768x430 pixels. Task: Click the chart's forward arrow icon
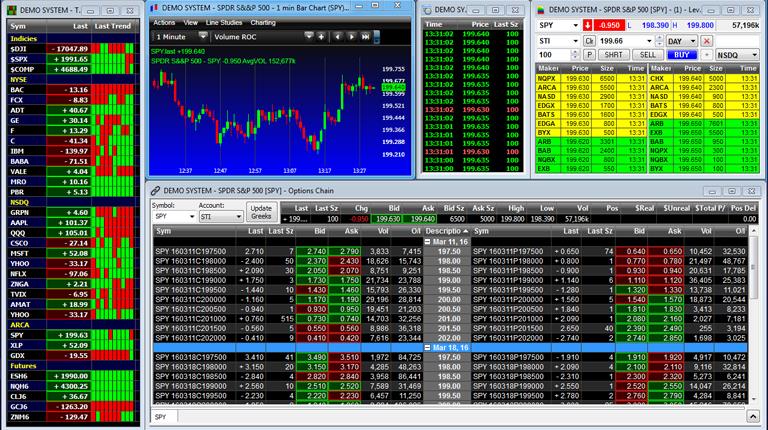pyautogui.click(x=351, y=37)
